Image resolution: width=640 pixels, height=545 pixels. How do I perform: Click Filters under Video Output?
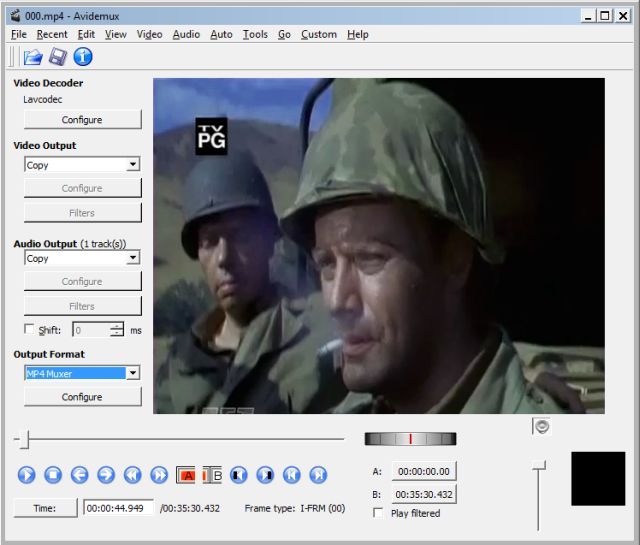pyautogui.click(x=83, y=213)
